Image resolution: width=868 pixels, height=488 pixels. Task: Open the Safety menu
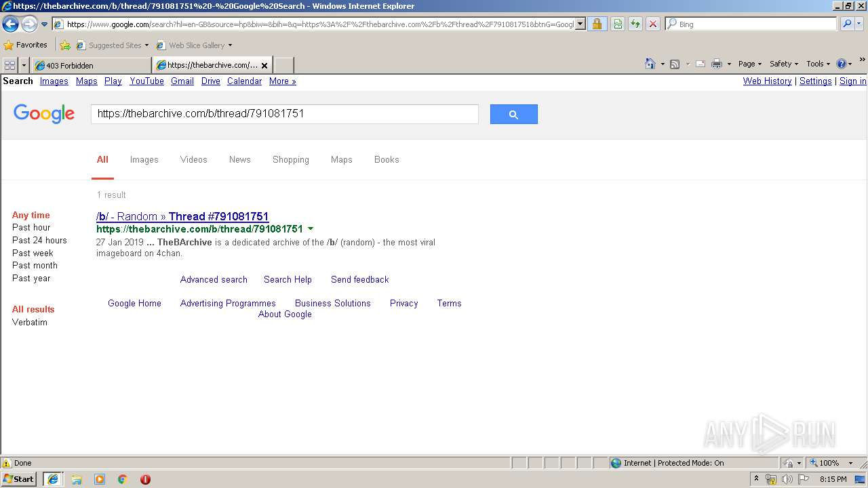783,64
